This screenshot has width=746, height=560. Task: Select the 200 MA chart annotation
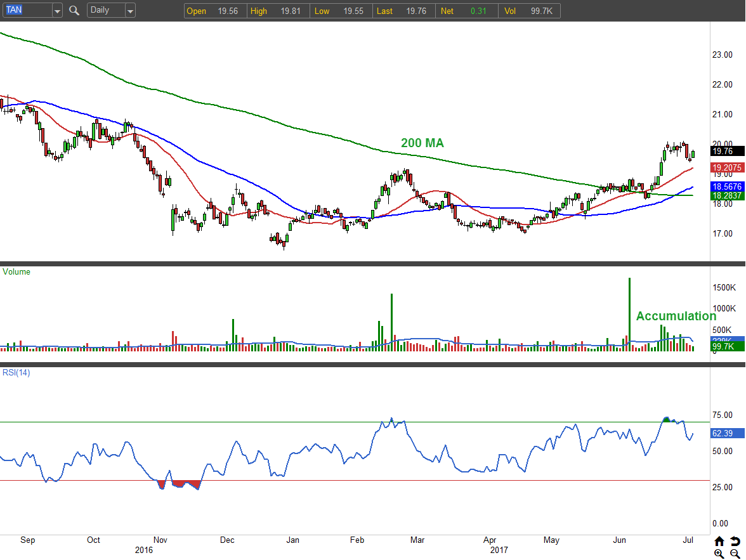[422, 143]
